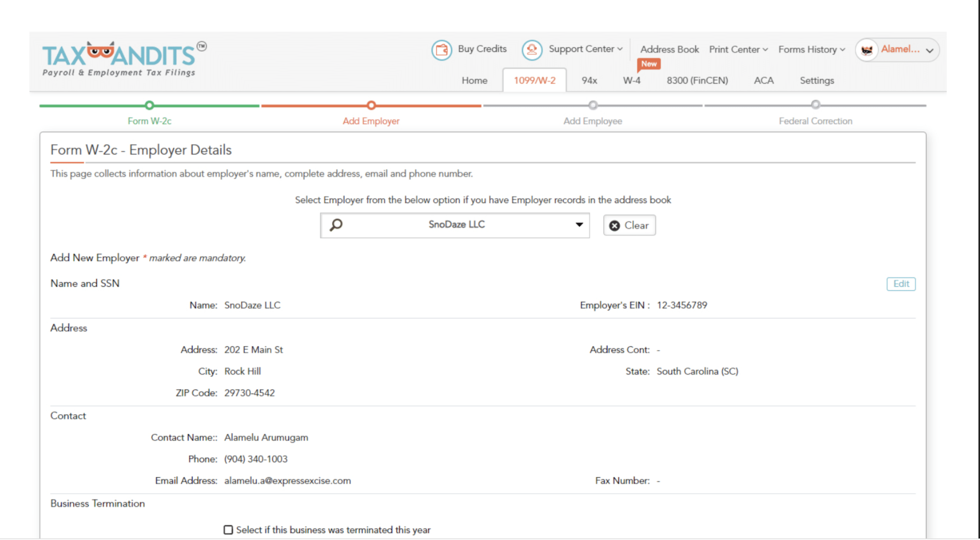The width and height of the screenshot is (980, 540).
Task: Open the Alamel... account dropdown
Action: [x=930, y=50]
